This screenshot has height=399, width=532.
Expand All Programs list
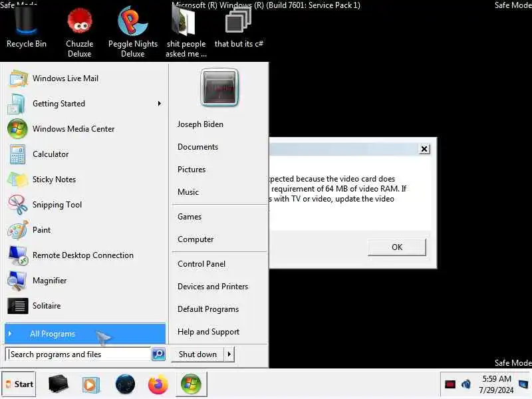(x=85, y=334)
